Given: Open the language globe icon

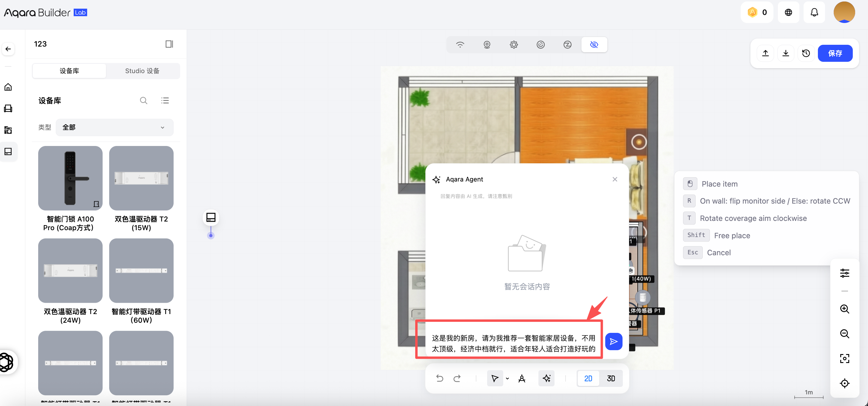Looking at the screenshot, I should point(788,13).
